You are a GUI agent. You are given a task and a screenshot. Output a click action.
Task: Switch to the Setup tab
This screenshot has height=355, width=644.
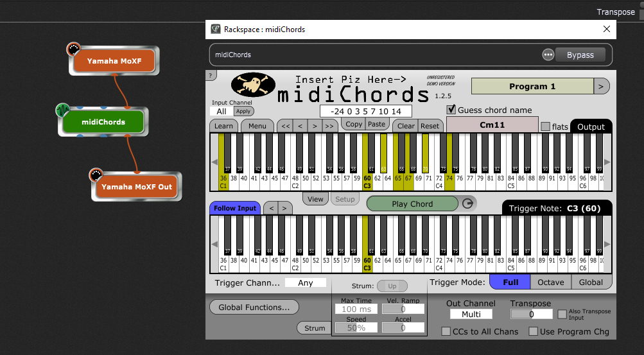(345, 199)
